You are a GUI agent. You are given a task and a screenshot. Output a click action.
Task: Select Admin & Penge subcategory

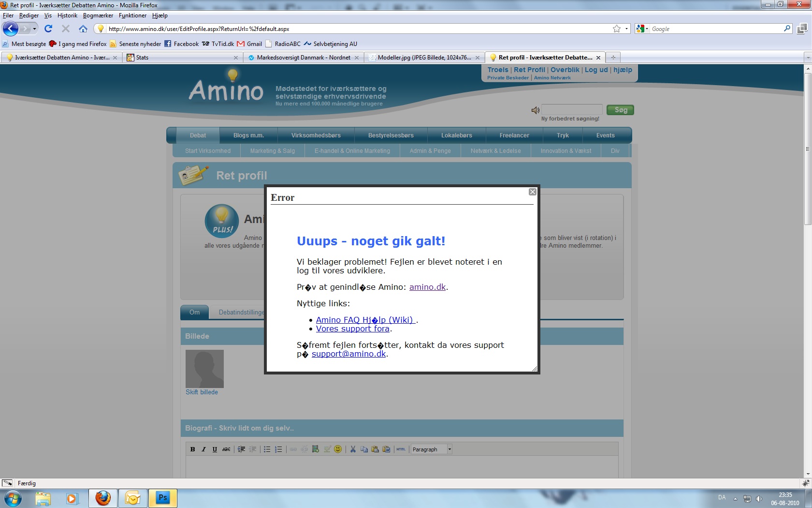[x=430, y=151]
